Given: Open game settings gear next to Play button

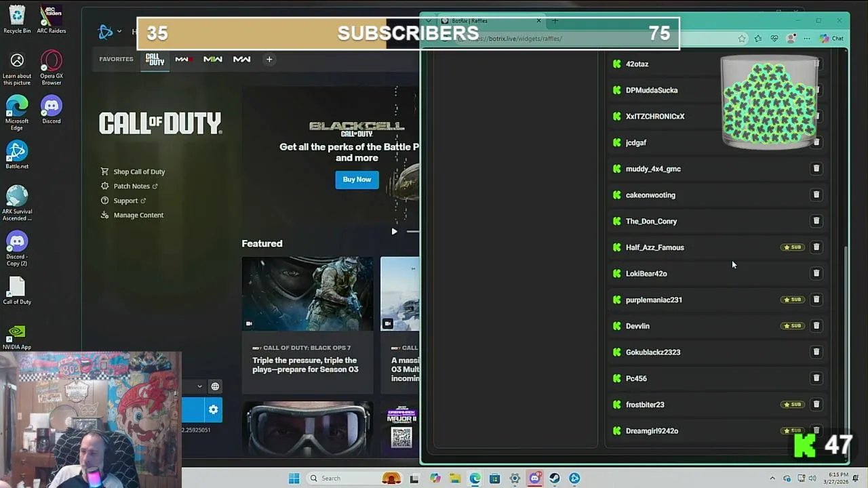Looking at the screenshot, I should 214,409.
